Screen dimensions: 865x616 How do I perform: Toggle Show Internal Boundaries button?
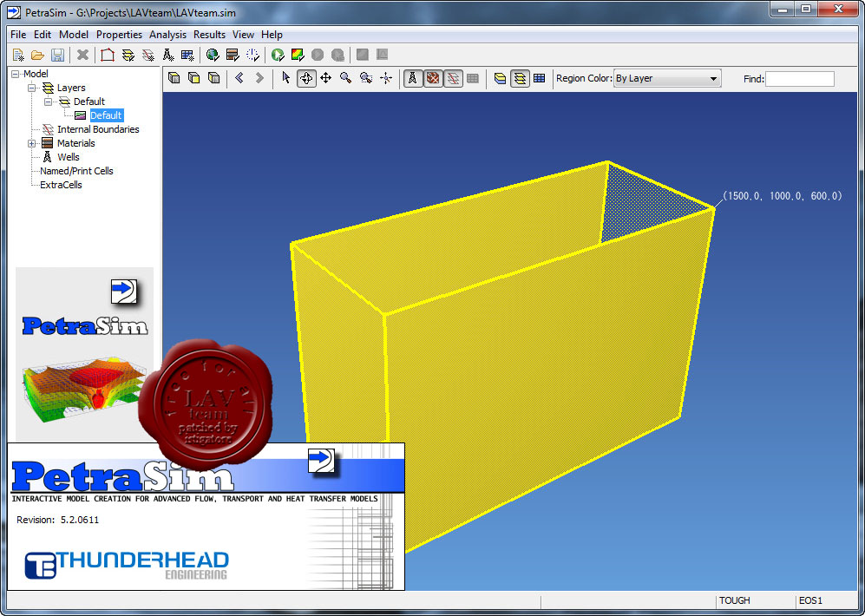click(x=453, y=78)
